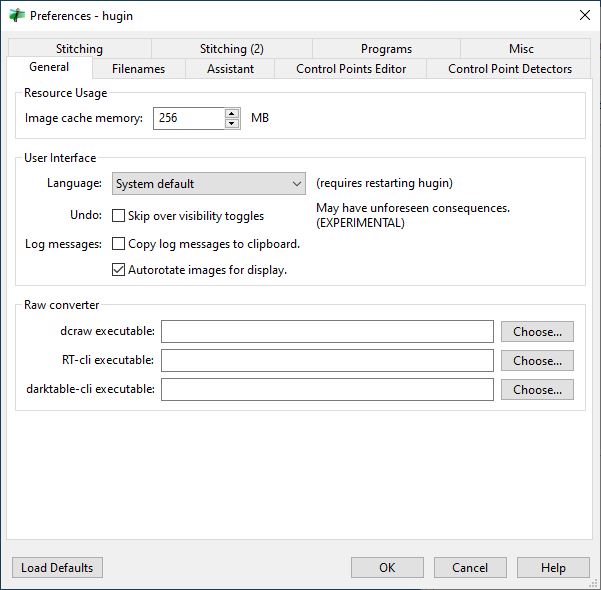Decrease image cache memory with down arrow
The width and height of the screenshot is (601, 590).
click(x=232, y=123)
